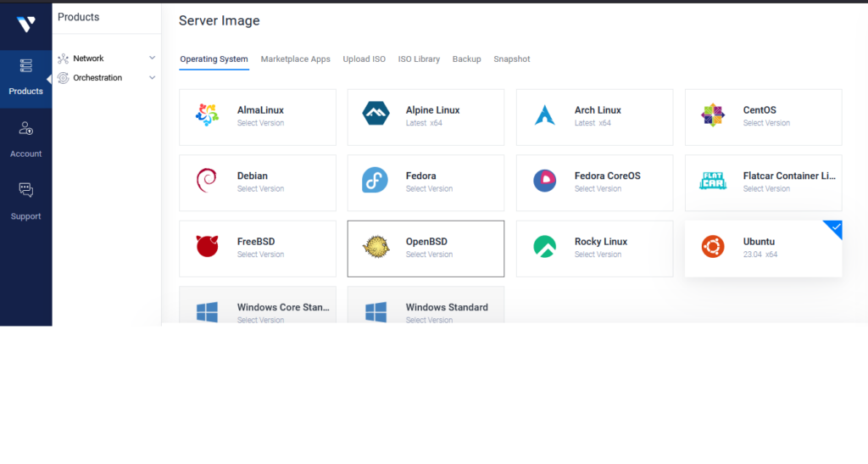Screen dimensions: 868x464
Task: Open the Account sidebar icon
Action: coord(25,129)
